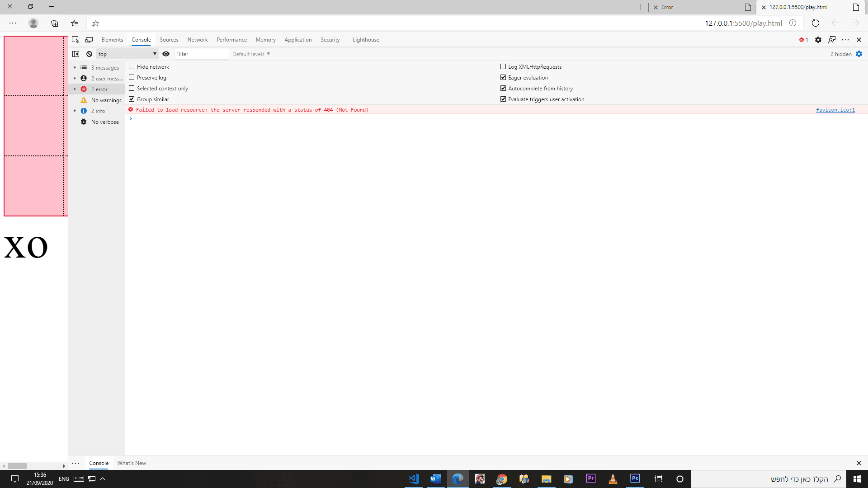Open the favicon.ico:1 source link
This screenshot has width=868, height=488.
[x=835, y=110]
